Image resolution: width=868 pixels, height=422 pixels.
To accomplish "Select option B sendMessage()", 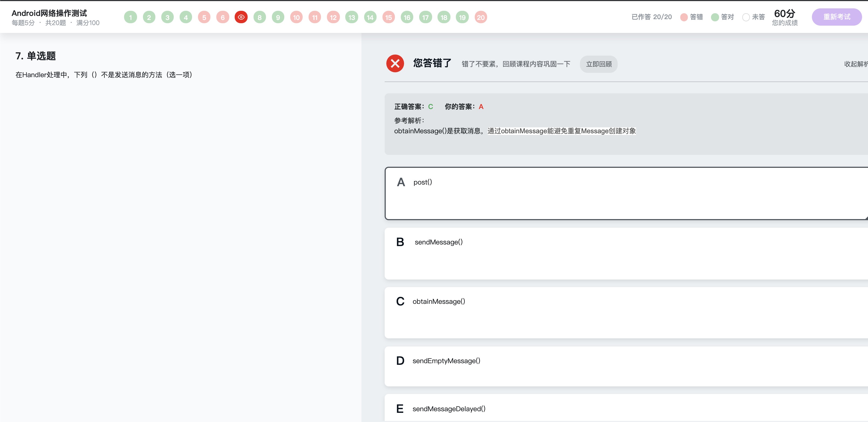I will (626, 253).
